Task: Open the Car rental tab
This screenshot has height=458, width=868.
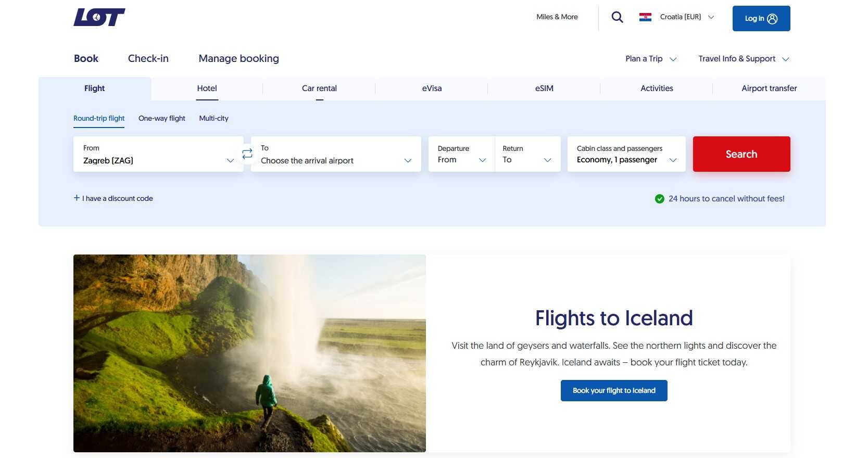Action: pyautogui.click(x=319, y=88)
